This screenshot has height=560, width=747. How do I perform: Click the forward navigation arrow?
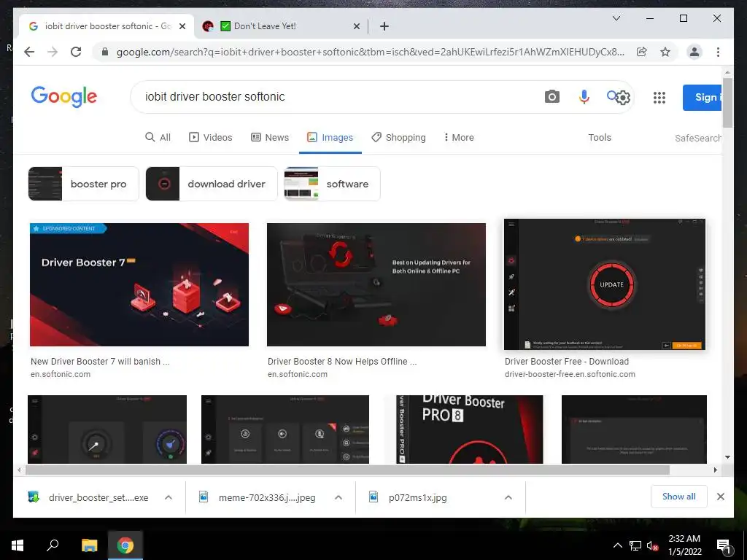(53, 52)
